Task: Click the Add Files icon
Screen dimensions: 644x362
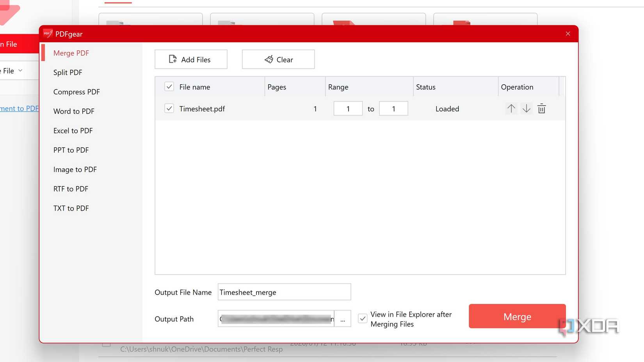Action: click(x=173, y=59)
